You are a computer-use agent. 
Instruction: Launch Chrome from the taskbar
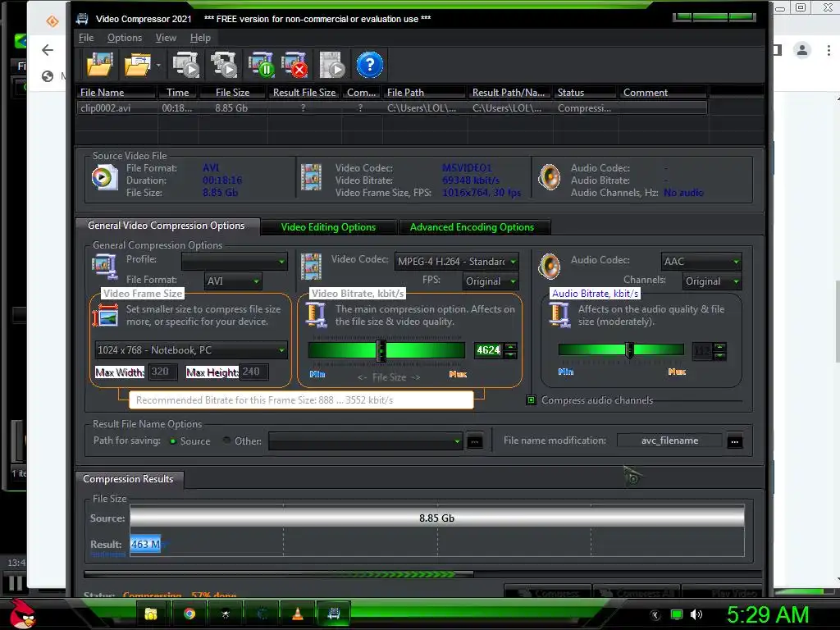pyautogui.click(x=189, y=614)
